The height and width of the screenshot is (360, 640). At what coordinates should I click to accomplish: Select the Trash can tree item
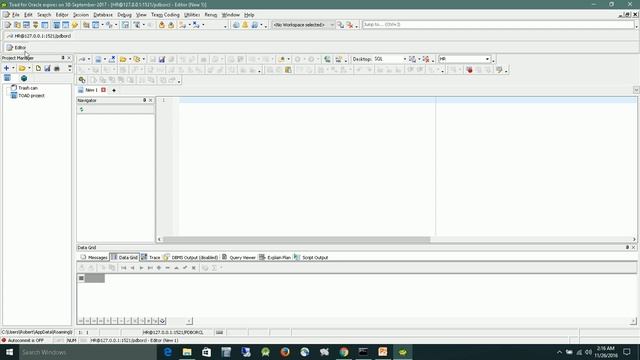coord(24,88)
